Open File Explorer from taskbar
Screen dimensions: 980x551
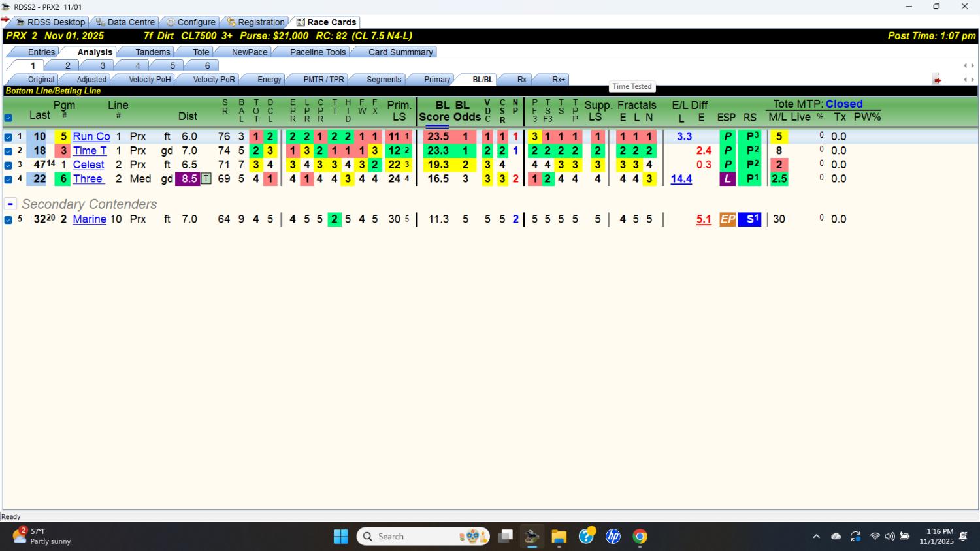point(559,537)
